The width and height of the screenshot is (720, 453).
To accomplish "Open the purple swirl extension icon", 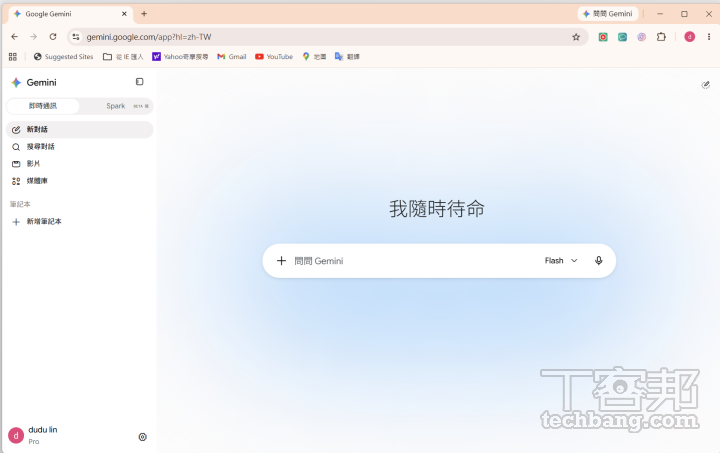I will coord(641,37).
